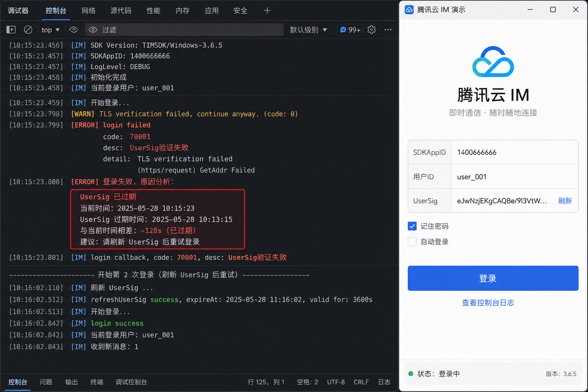This screenshot has height=392, width=588.
Task: Expand the 默认级别 log level dropdown
Action: [309, 29]
